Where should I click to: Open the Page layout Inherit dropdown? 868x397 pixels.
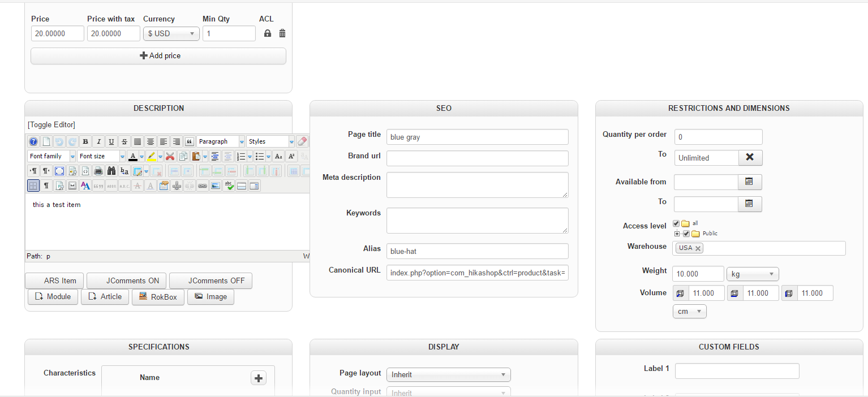pos(448,374)
